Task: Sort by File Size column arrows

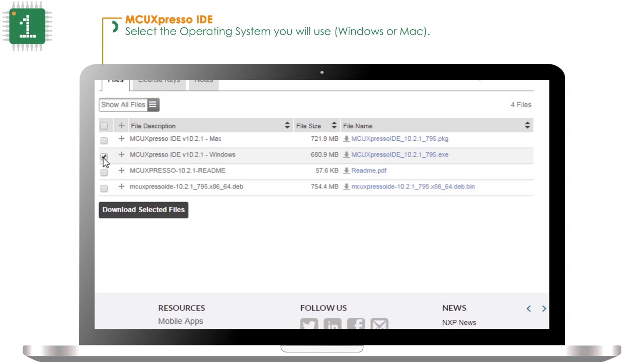Action: 334,126
